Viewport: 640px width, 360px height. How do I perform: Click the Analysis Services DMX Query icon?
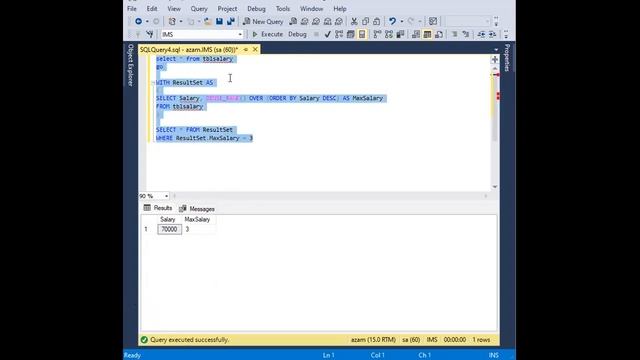point(316,21)
